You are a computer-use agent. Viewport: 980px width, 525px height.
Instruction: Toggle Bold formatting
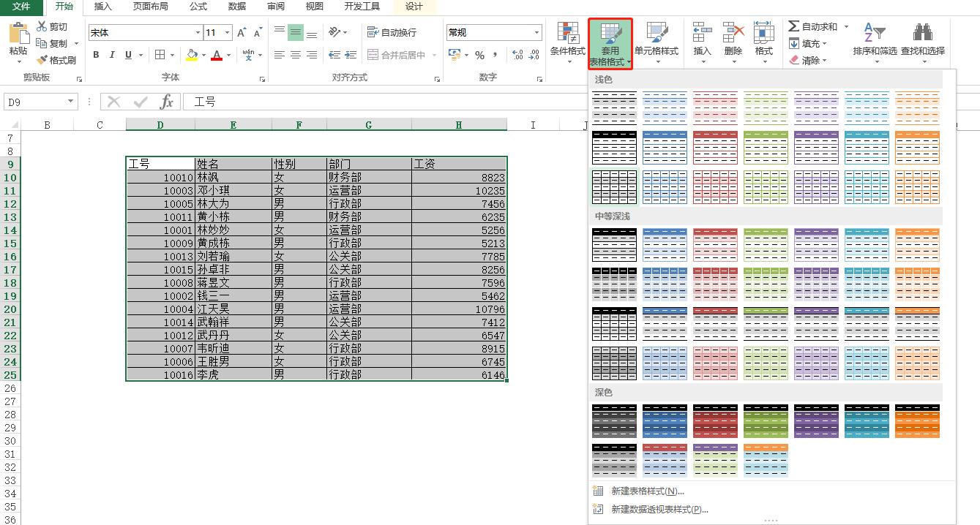[96, 55]
